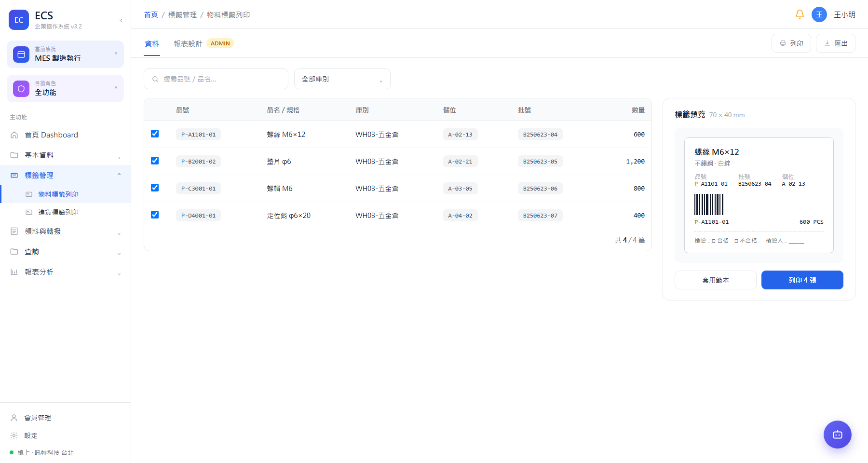
Task: Click the 王 user avatar
Action: (819, 14)
